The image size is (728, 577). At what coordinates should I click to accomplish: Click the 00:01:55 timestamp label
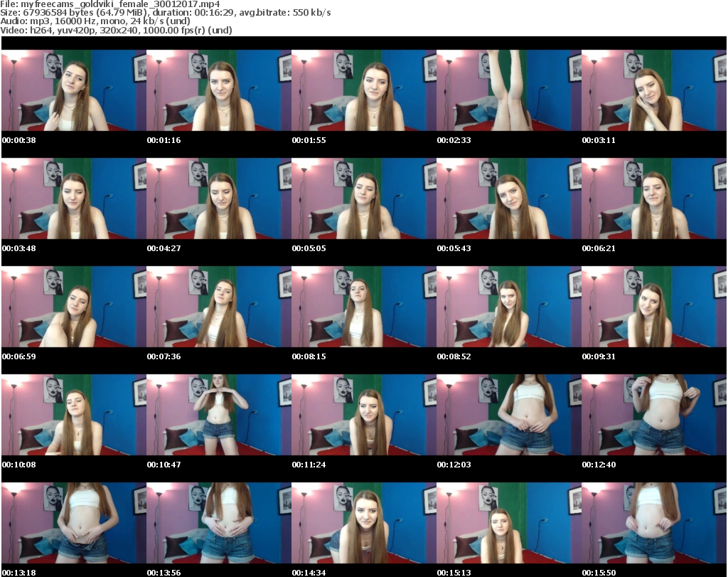(x=309, y=140)
